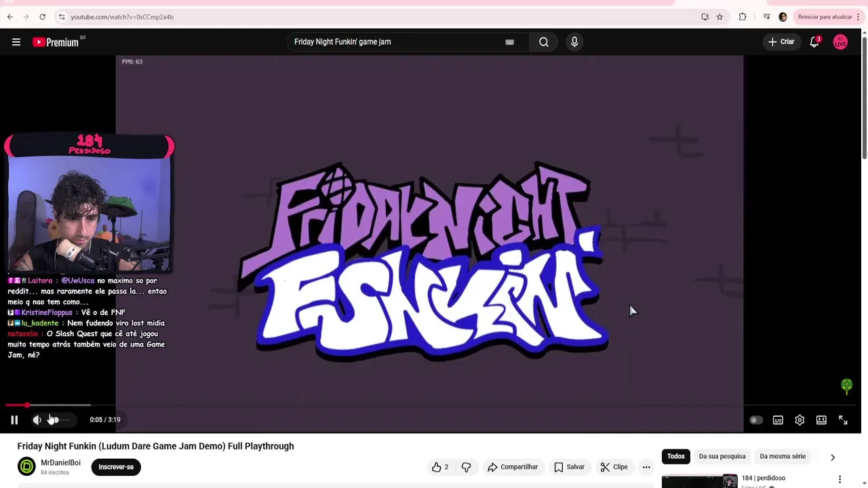Click the '184 | perdidoso' suggested video title

(x=764, y=478)
